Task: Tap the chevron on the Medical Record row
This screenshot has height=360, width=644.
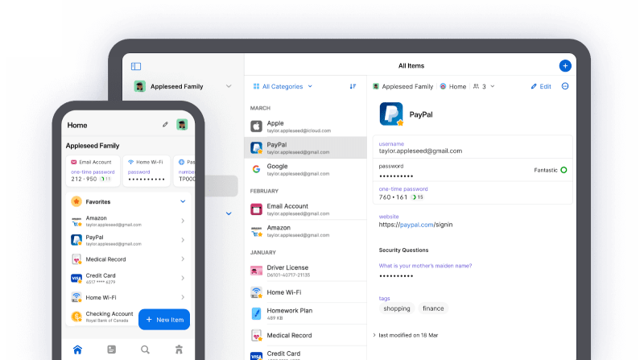Action: 183,259
